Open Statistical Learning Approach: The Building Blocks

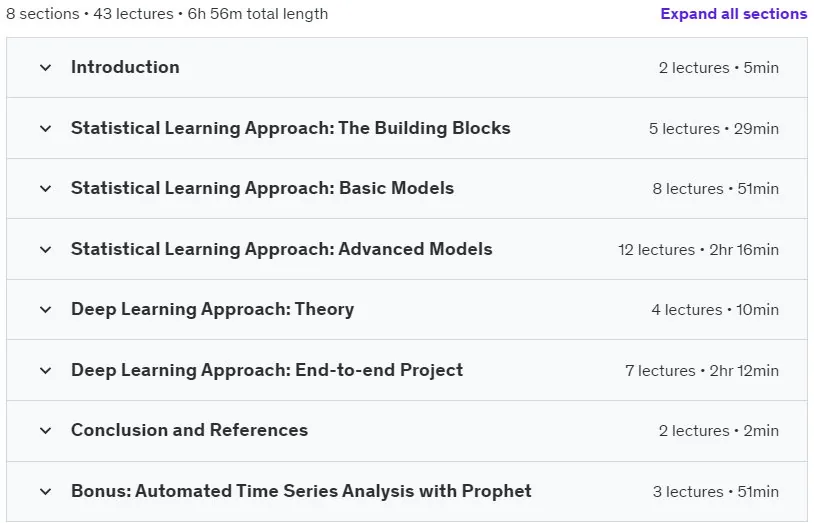pyautogui.click(x=291, y=128)
